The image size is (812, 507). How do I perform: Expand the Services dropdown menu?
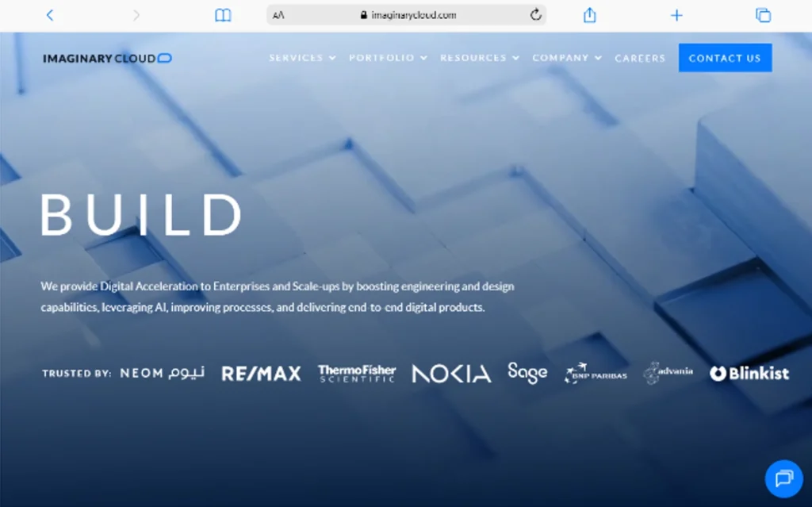pyautogui.click(x=302, y=58)
